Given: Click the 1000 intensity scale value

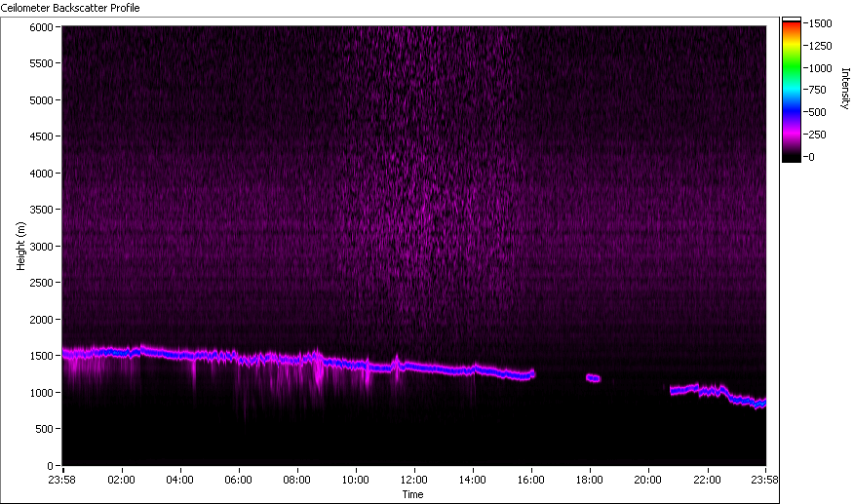Looking at the screenshot, I should [821, 68].
